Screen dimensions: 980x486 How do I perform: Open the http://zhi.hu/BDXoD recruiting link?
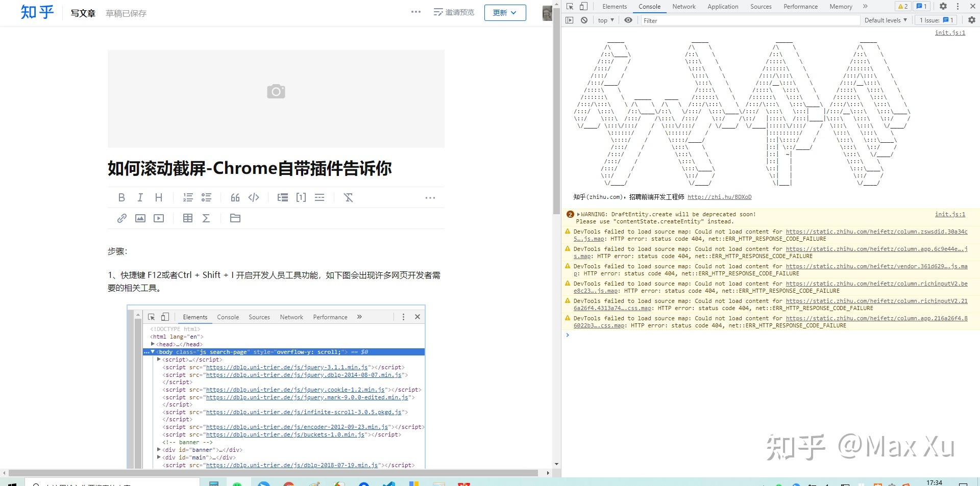tap(719, 197)
